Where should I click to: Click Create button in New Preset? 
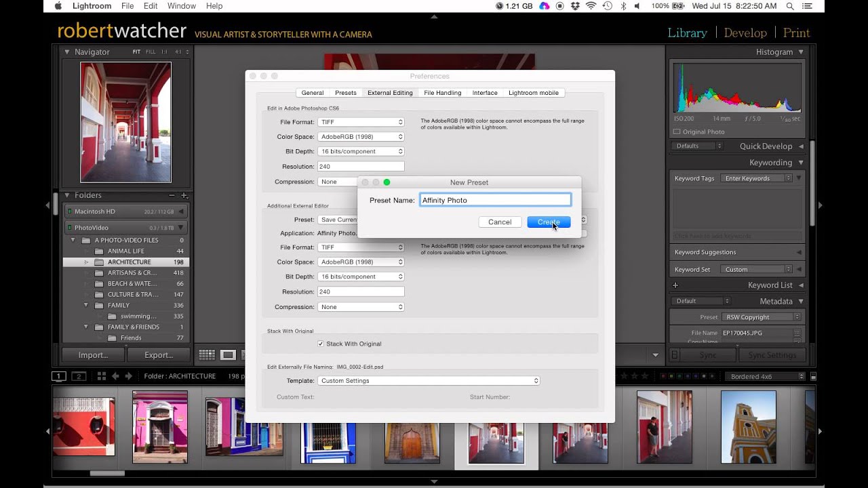(x=549, y=222)
